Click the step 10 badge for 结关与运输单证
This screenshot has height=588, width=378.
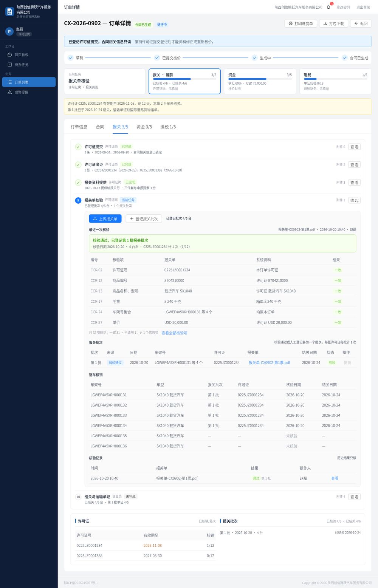click(x=78, y=497)
